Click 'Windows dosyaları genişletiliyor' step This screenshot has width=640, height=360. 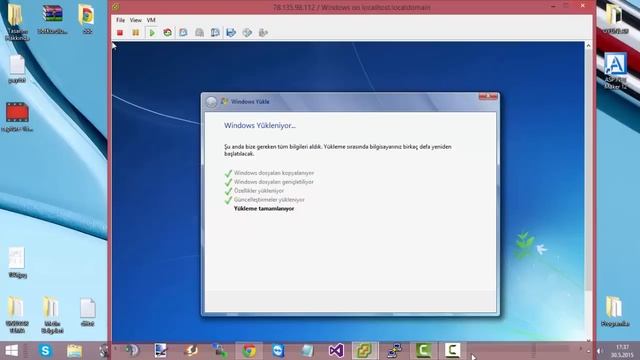[273, 182]
